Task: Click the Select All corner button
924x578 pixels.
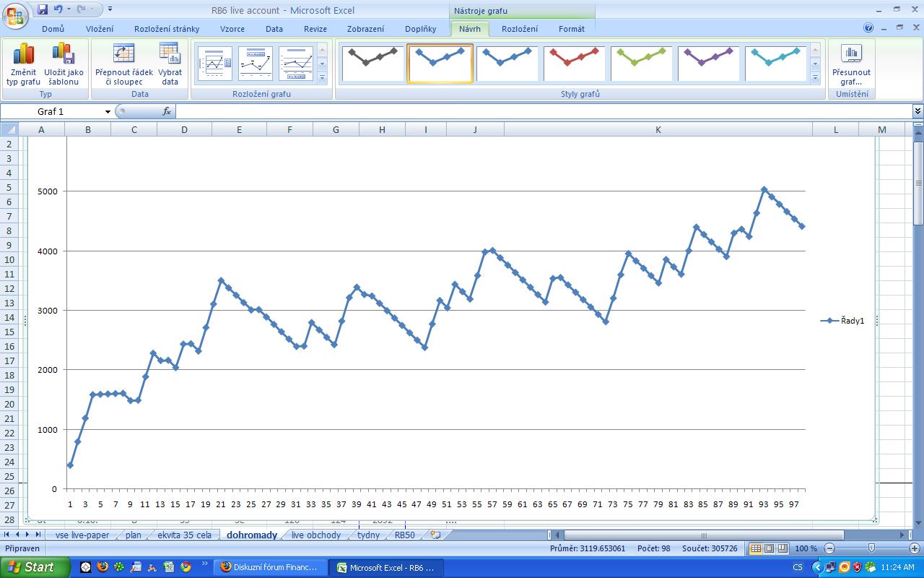Action: (x=9, y=129)
